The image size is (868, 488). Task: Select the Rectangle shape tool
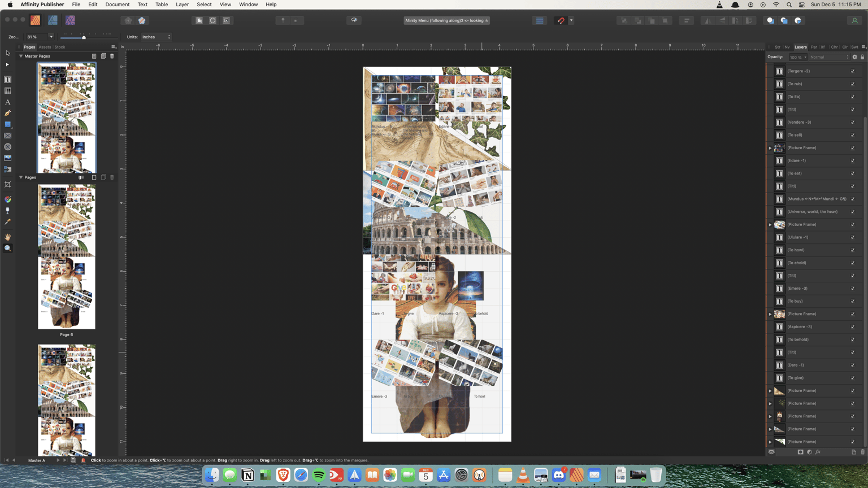[x=8, y=124]
